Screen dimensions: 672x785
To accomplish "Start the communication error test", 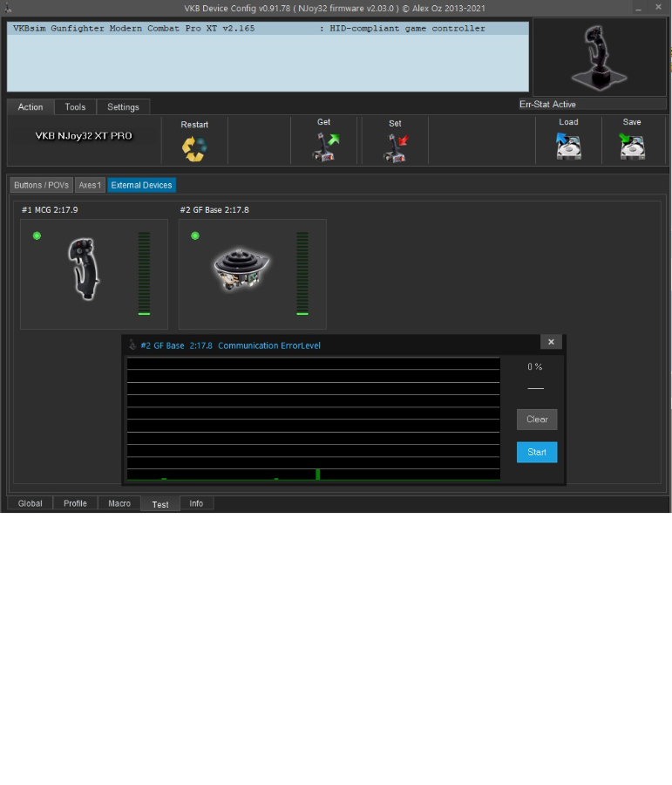I will 537,452.
